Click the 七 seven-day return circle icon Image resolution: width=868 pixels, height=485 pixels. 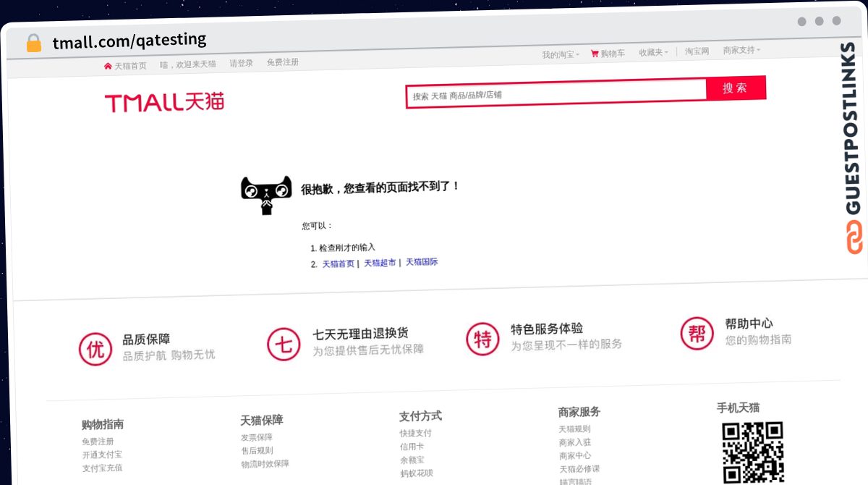(x=284, y=345)
